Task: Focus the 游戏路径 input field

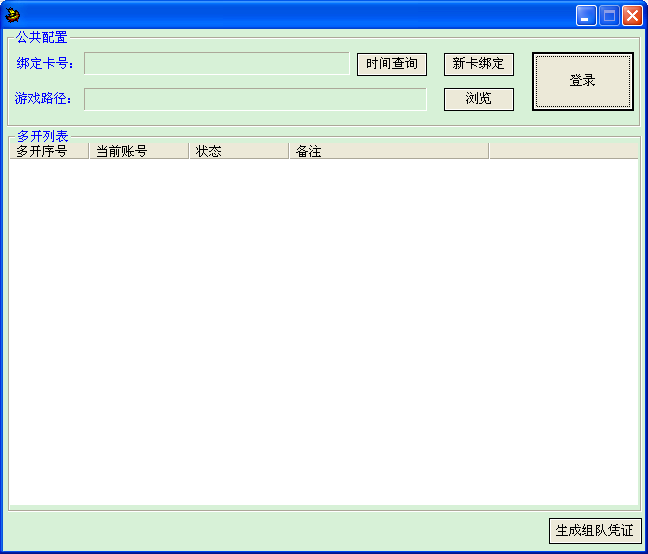Action: pos(255,99)
